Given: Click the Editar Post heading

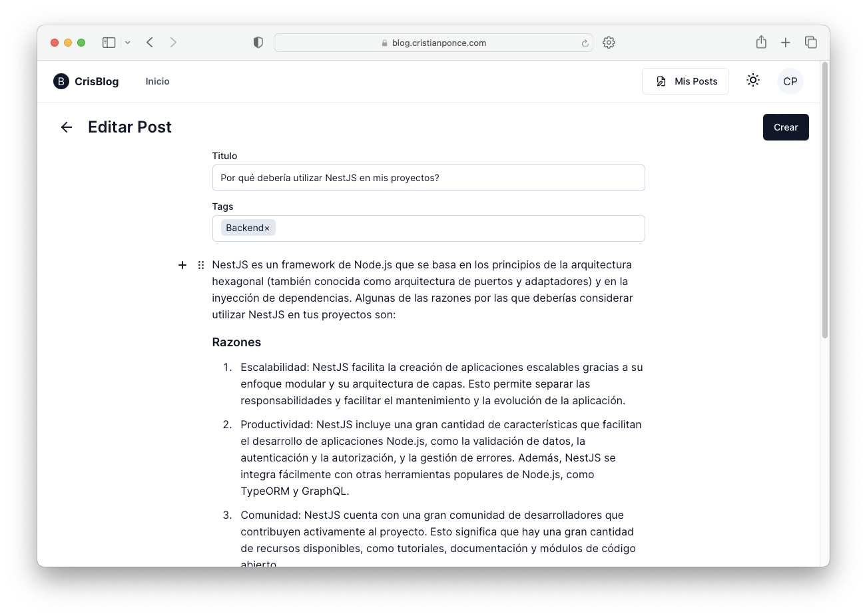Looking at the screenshot, I should (130, 127).
